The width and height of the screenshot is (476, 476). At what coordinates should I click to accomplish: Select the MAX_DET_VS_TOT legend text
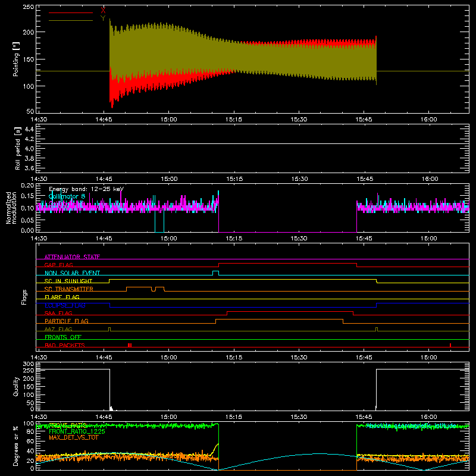73,437
